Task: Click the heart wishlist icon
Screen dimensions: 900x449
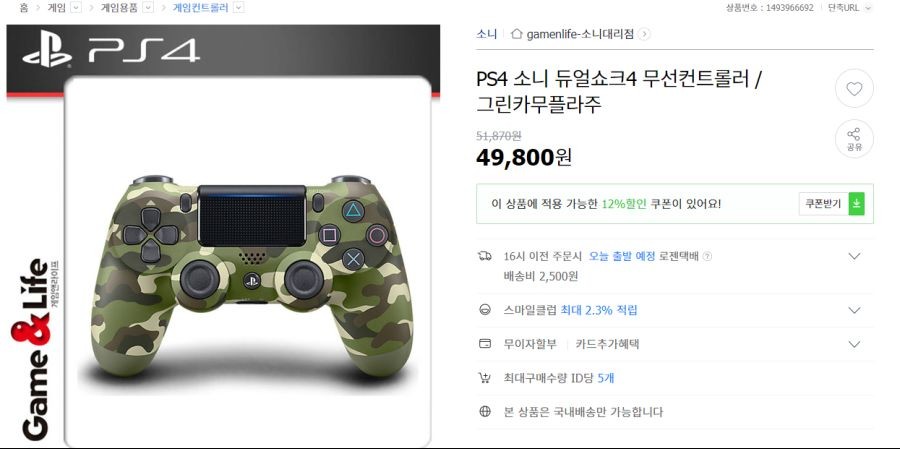Action: click(x=854, y=88)
